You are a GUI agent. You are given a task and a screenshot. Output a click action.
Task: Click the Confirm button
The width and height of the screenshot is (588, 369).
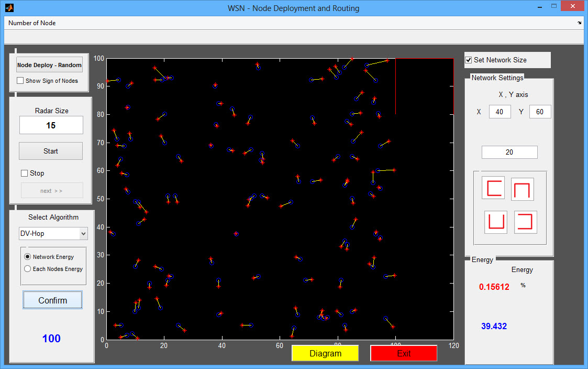pyautogui.click(x=52, y=300)
